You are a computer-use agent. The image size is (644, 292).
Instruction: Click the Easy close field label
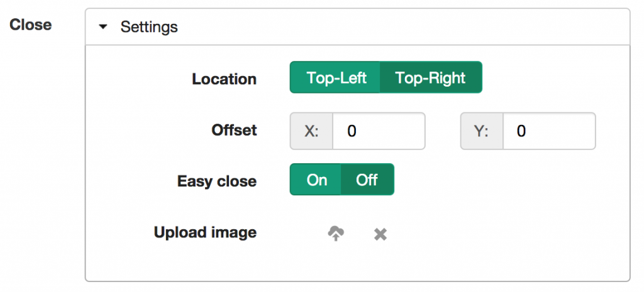[217, 181]
